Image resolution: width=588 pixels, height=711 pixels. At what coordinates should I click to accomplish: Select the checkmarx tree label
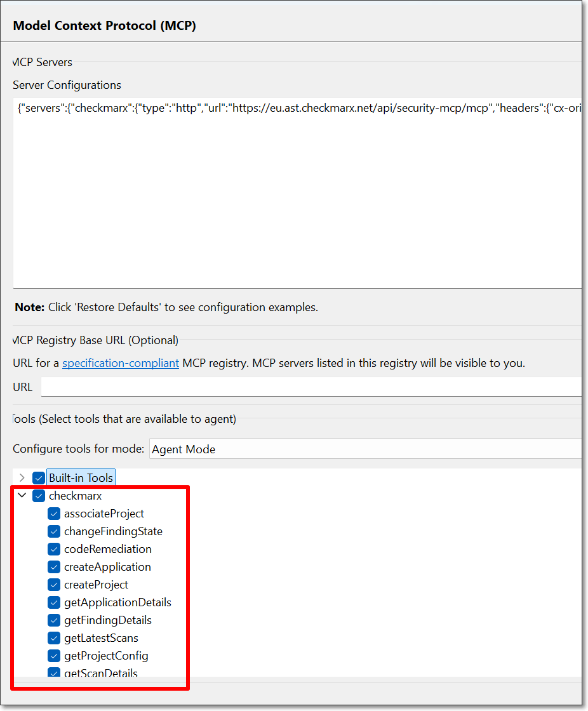[76, 496]
